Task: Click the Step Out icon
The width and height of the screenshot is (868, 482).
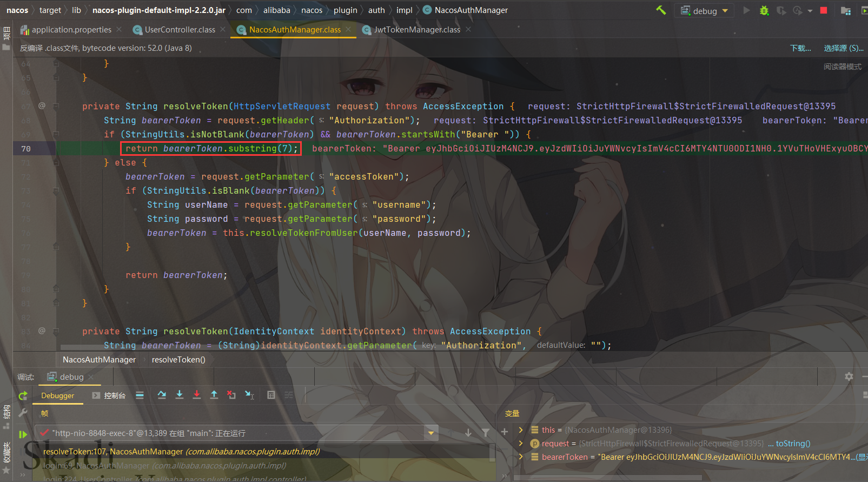Action: coord(214,395)
